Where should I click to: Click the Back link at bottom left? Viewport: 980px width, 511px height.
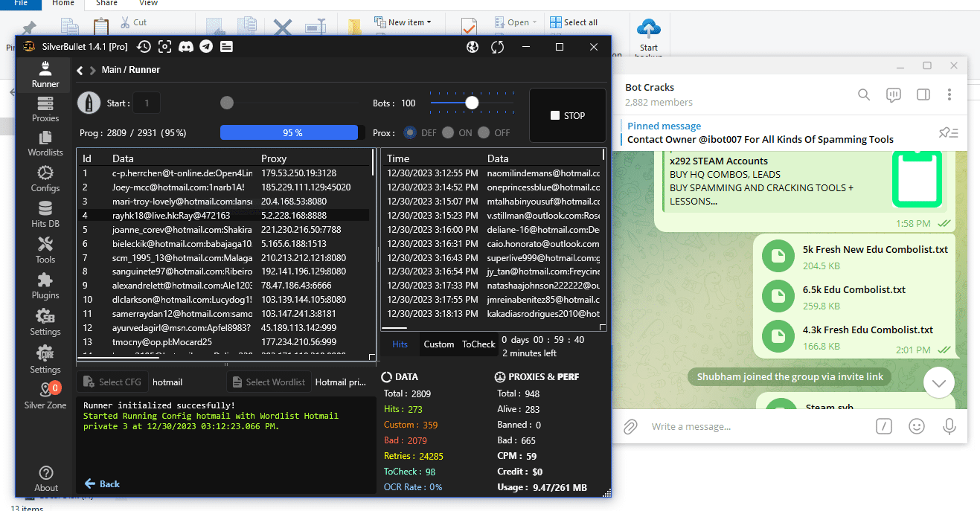[102, 483]
